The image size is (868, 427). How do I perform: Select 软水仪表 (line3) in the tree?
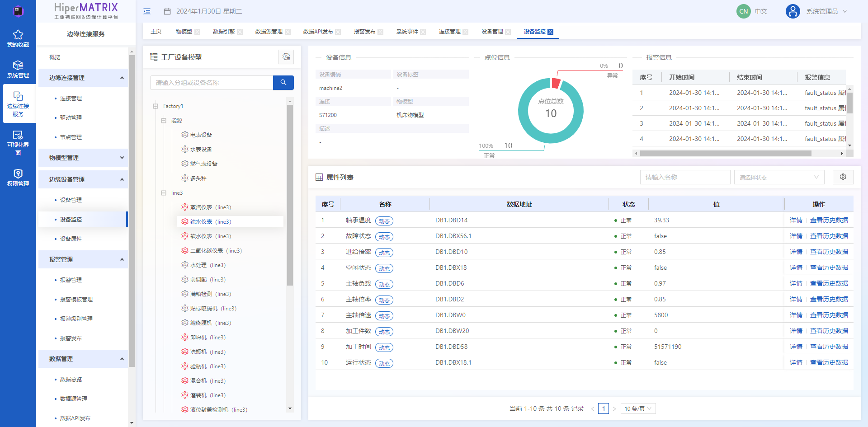coord(211,236)
